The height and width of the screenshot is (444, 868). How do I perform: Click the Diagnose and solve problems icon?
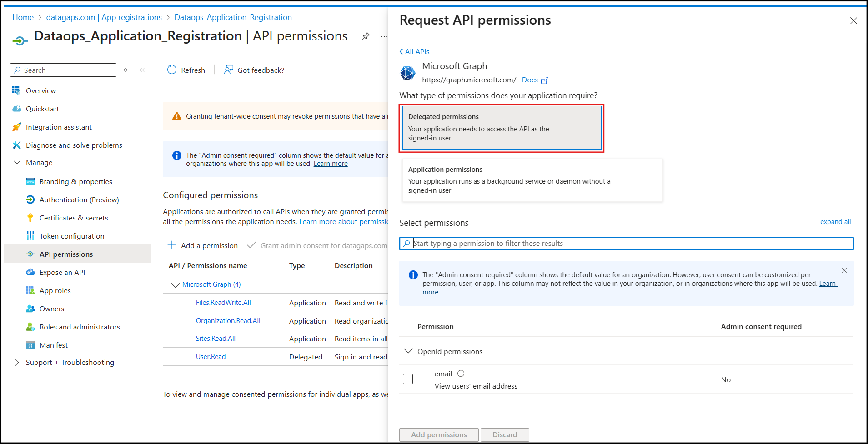click(17, 145)
